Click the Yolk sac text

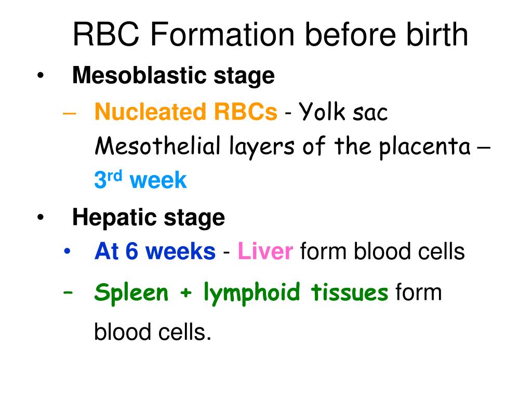click(343, 112)
